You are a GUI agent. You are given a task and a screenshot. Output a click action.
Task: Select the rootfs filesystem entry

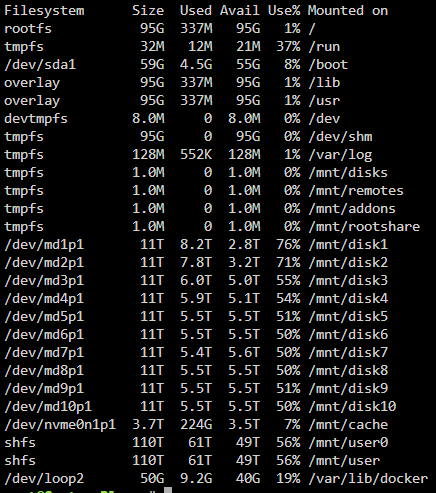pyautogui.click(x=28, y=29)
